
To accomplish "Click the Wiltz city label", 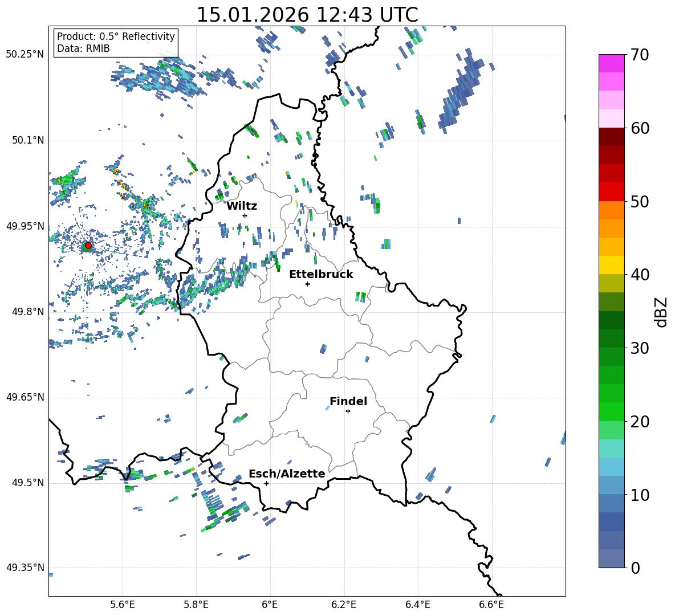I will (x=242, y=206).
